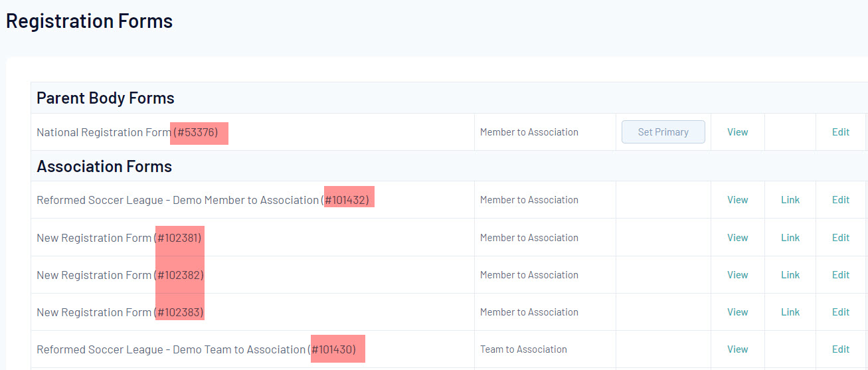868x370 pixels.
Task: Select the Reformed Soccer League Demo Team form name
Action: tap(171, 349)
